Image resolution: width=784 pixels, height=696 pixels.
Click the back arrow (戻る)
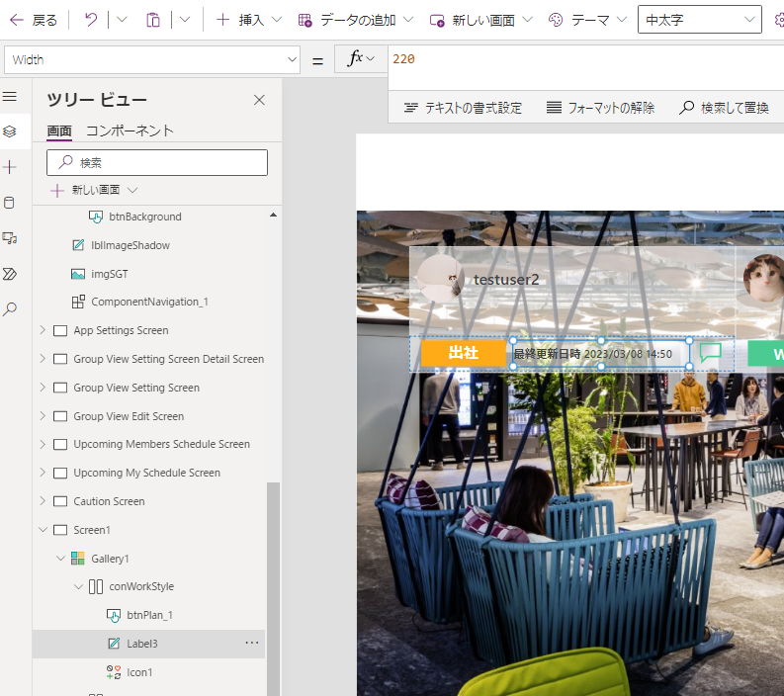(33, 20)
